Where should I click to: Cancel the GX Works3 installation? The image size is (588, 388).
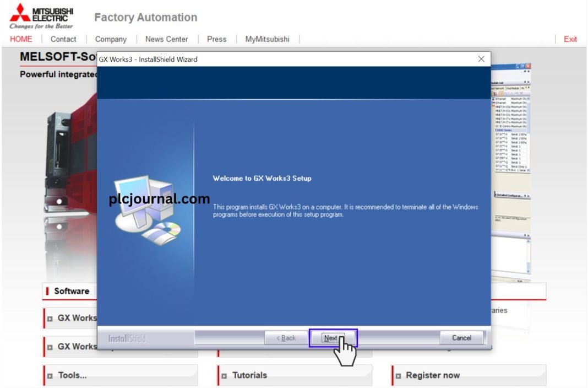[x=461, y=338]
